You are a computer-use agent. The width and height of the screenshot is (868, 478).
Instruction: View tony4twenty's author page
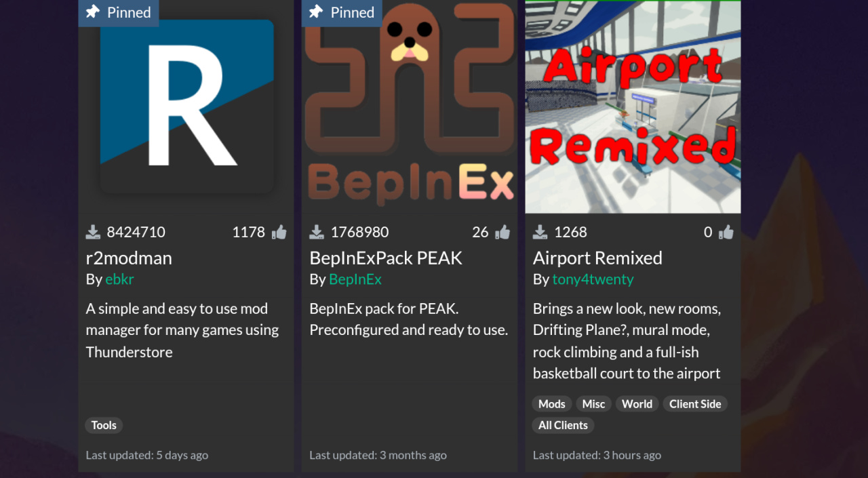pos(593,279)
